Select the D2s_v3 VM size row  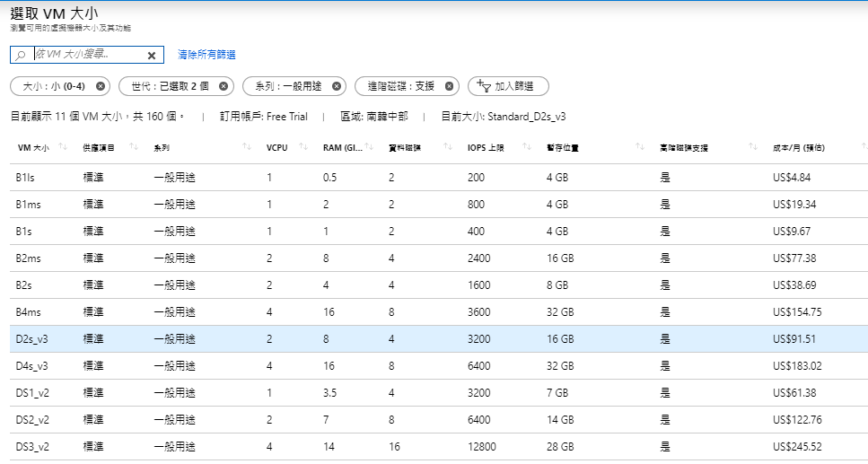tap(438, 339)
